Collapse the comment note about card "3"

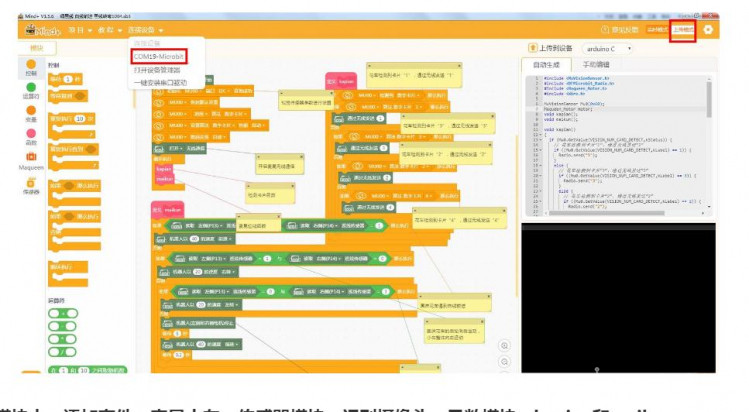click(403, 116)
